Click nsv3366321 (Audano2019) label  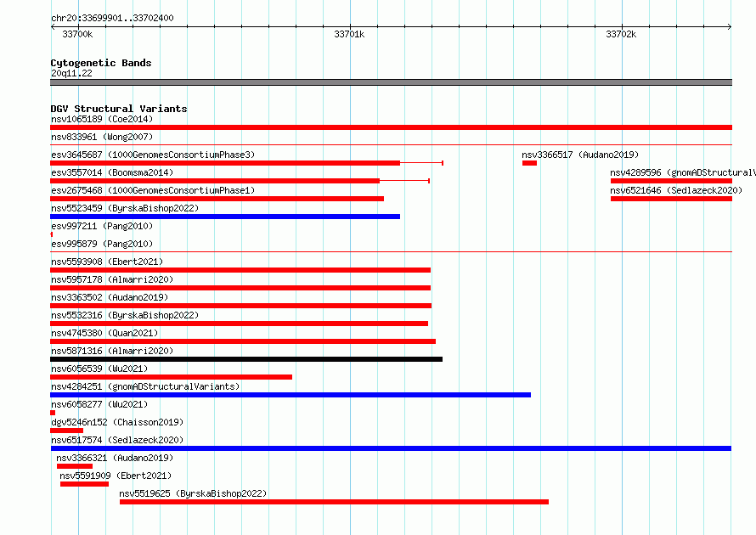(x=115, y=458)
